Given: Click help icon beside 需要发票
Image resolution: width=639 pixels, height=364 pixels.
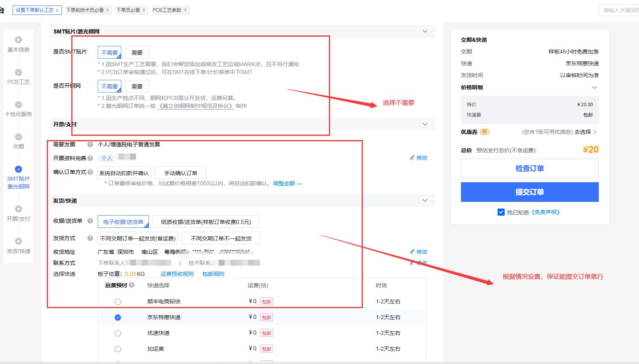Looking at the screenshot, I should click(x=90, y=144).
